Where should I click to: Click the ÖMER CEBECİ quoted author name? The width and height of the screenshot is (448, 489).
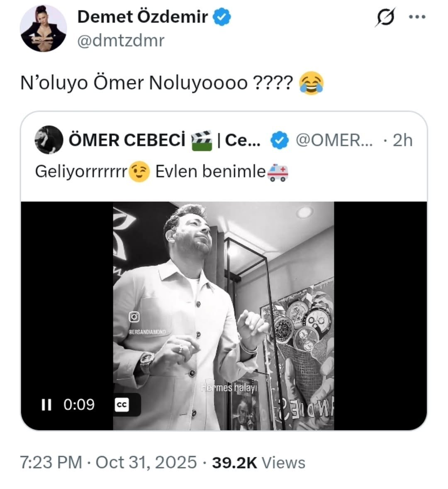(x=127, y=140)
